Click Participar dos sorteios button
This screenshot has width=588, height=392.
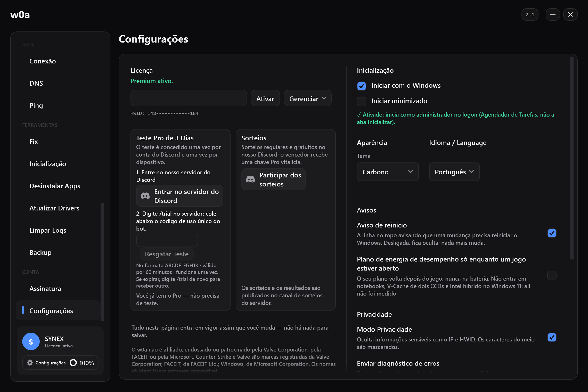(273, 179)
